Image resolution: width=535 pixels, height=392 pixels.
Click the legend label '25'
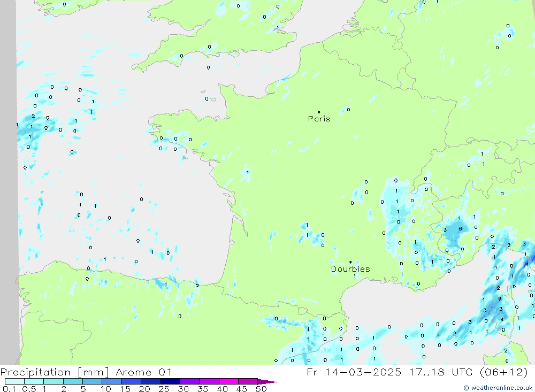[x=164, y=389]
